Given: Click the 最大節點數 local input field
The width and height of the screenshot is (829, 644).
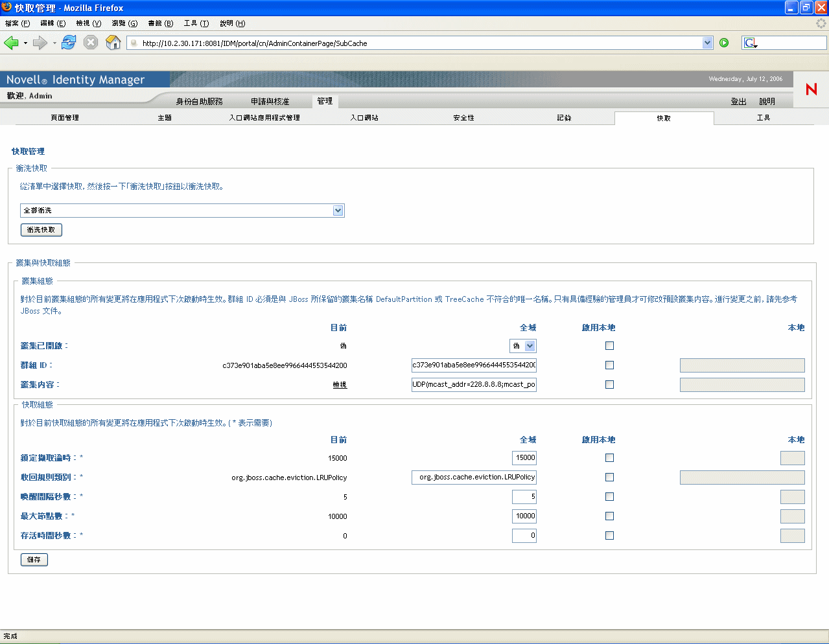Looking at the screenshot, I should pyautogui.click(x=793, y=516).
